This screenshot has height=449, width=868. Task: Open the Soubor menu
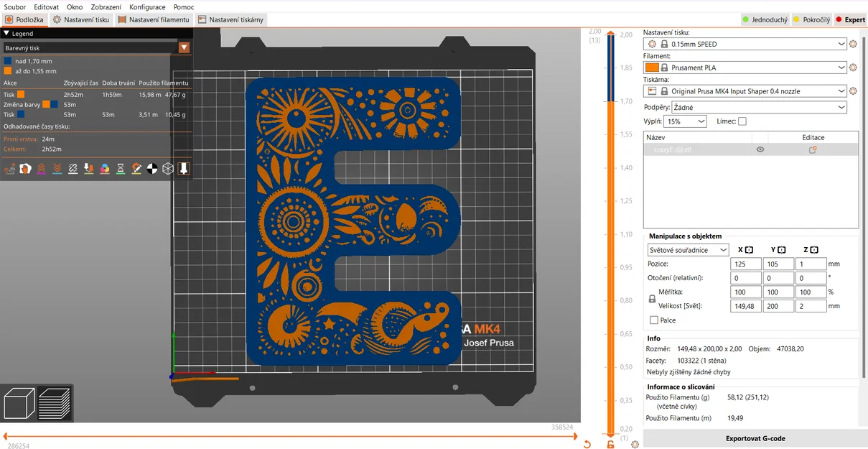(x=15, y=6)
